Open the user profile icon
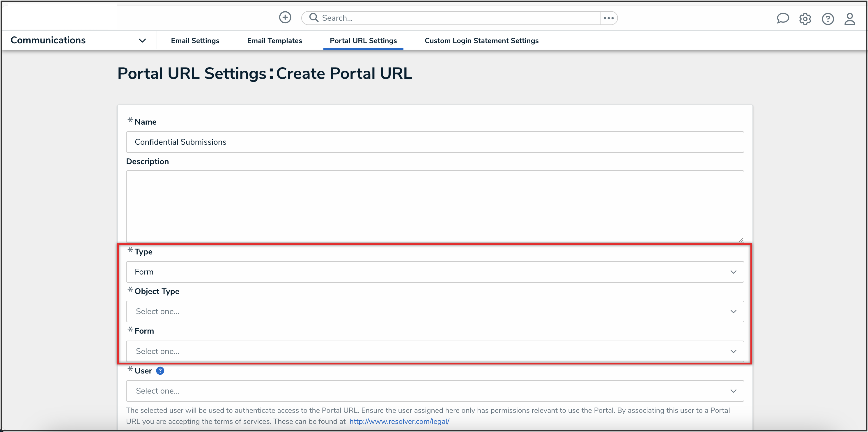This screenshot has height=432, width=868. 849,19
